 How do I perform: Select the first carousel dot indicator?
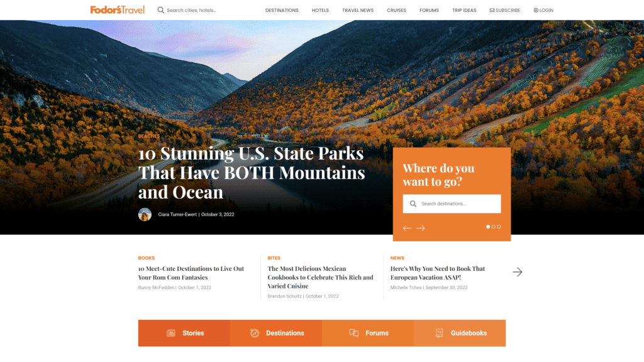[x=488, y=226]
